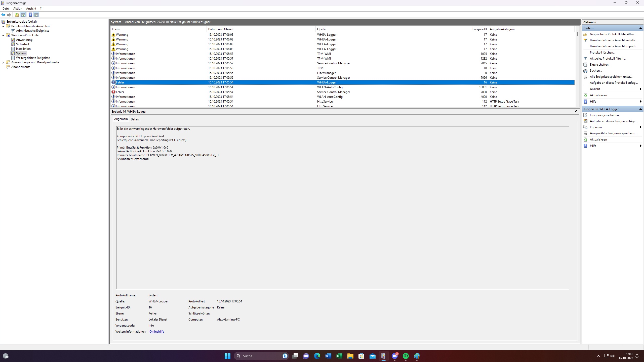
Task: Close the event preview pane
Action: [x=576, y=111]
